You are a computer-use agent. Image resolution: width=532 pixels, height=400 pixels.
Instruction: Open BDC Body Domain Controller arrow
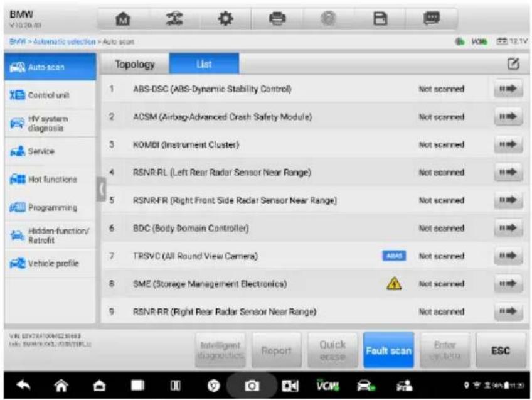pos(508,228)
